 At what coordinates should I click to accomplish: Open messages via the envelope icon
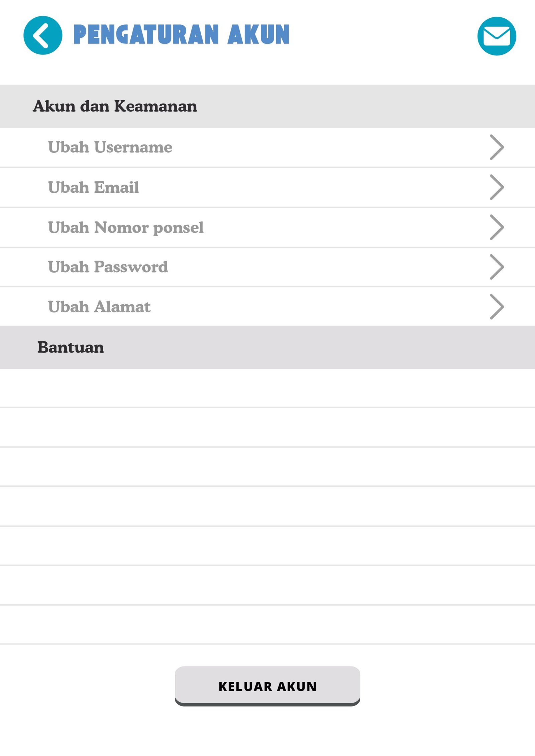(497, 36)
